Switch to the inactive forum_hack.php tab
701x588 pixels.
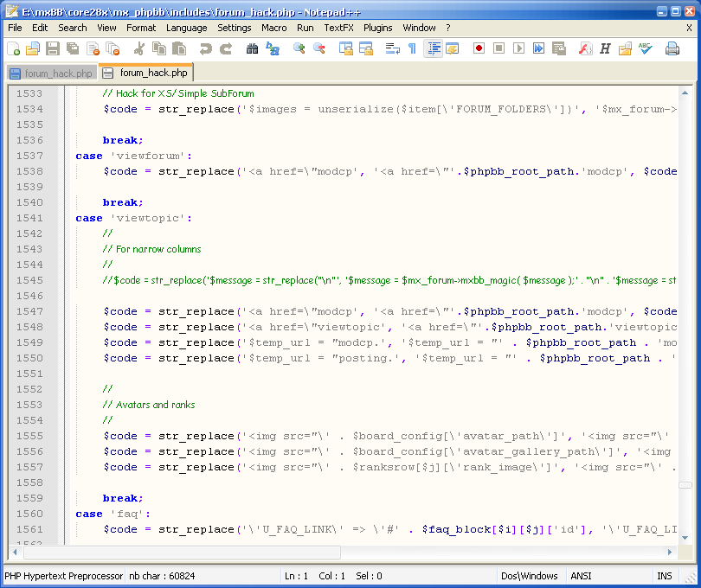pos(51,73)
